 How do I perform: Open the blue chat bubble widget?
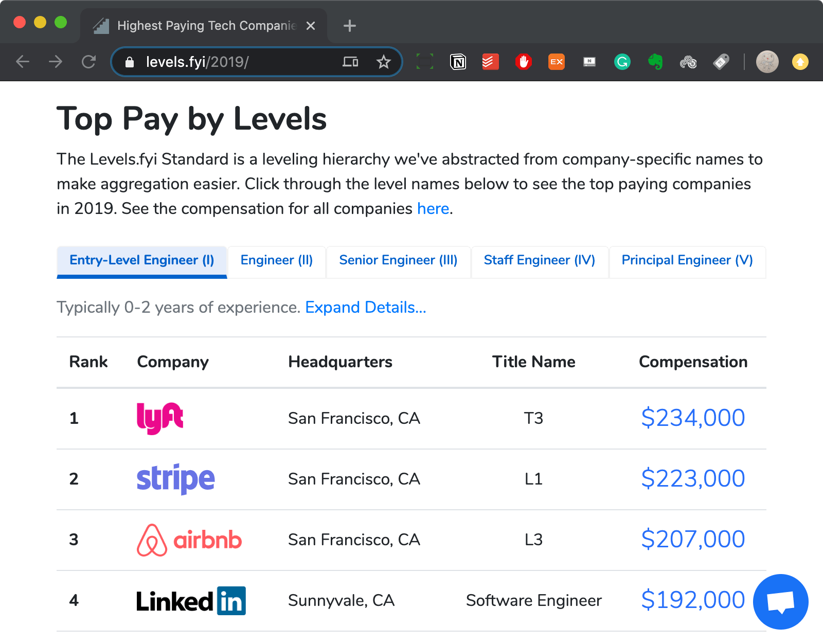coord(780,601)
